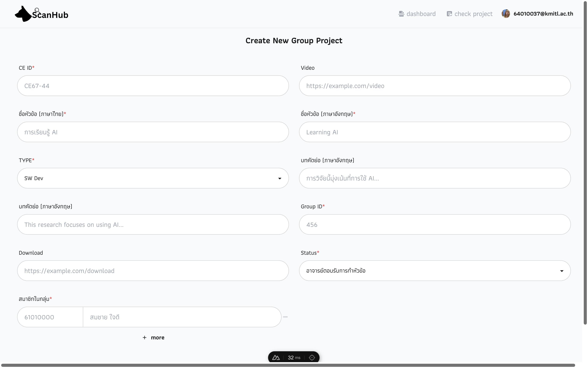The image size is (588, 368).
Task: Click the Thai title input field
Action: pos(153,132)
